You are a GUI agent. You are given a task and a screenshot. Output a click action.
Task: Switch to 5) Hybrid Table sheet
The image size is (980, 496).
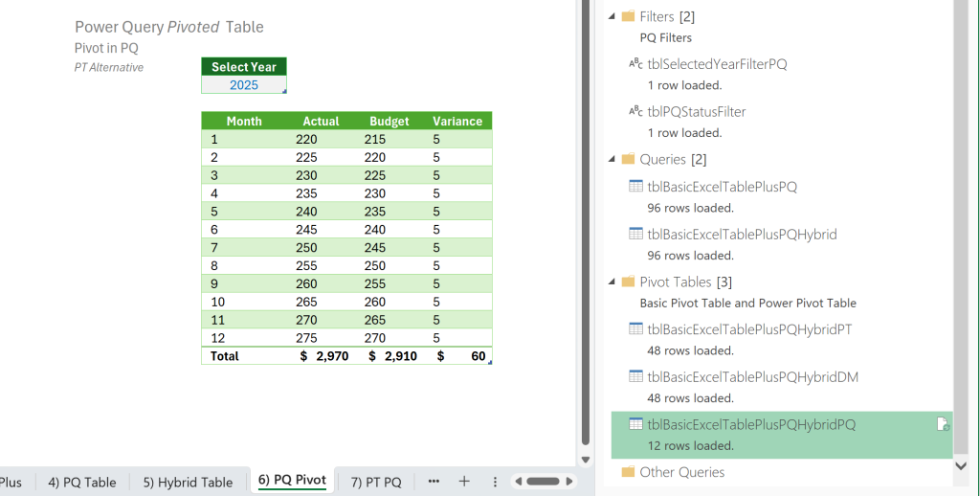(189, 483)
